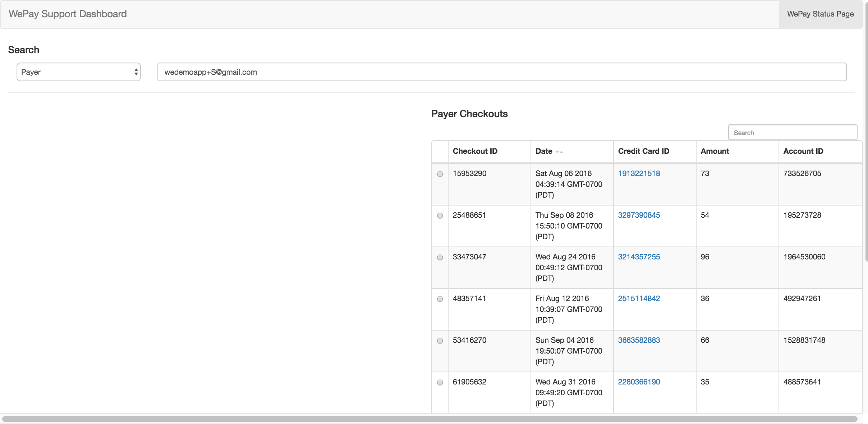Click the Search section heading
The height and width of the screenshot is (424, 868).
point(24,50)
